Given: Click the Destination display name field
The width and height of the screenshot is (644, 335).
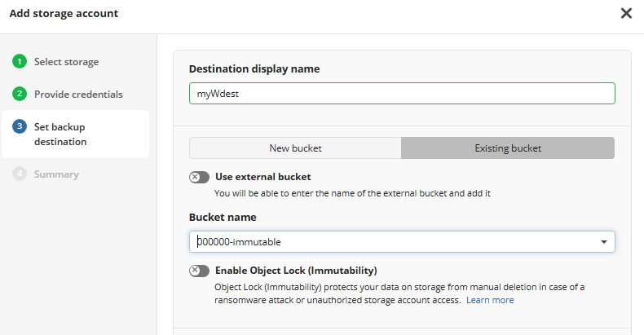Looking at the screenshot, I should pos(402,94).
